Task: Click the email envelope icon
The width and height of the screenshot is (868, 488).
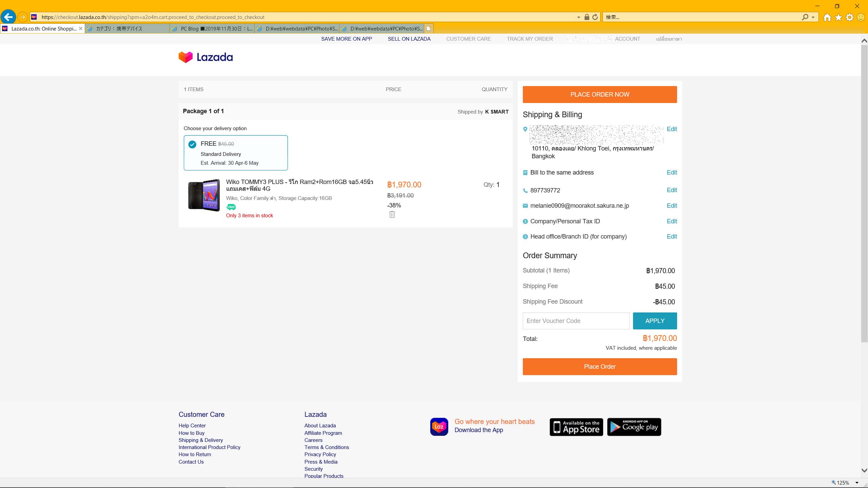Action: (525, 206)
